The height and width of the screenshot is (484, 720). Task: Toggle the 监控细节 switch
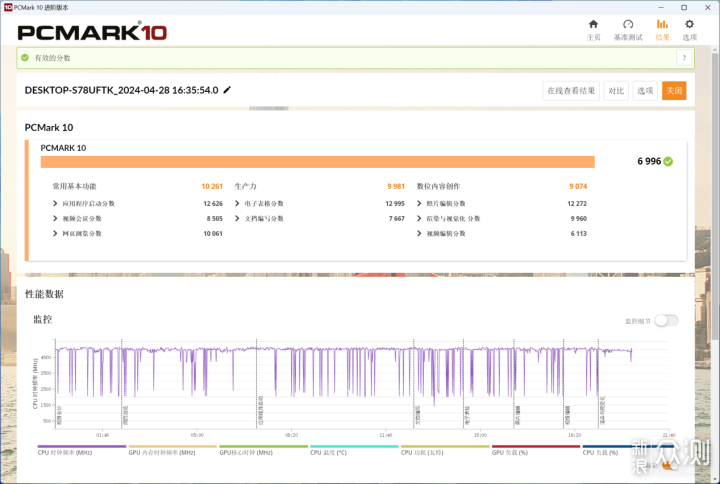(x=666, y=321)
